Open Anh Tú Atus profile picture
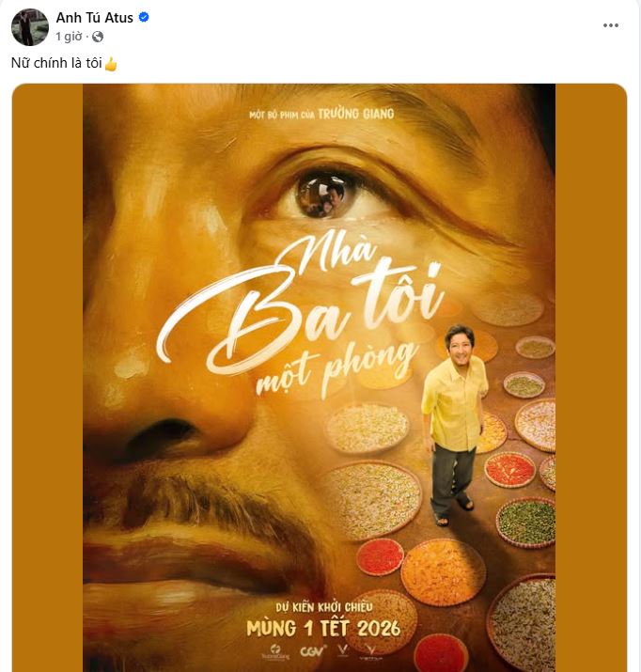641x672 pixels. pyautogui.click(x=29, y=26)
